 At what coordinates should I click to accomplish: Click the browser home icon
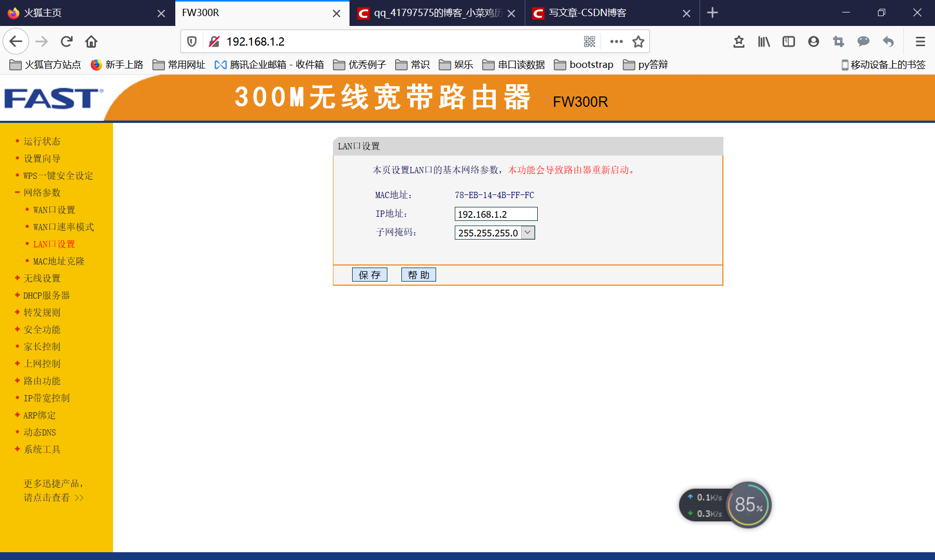click(91, 41)
